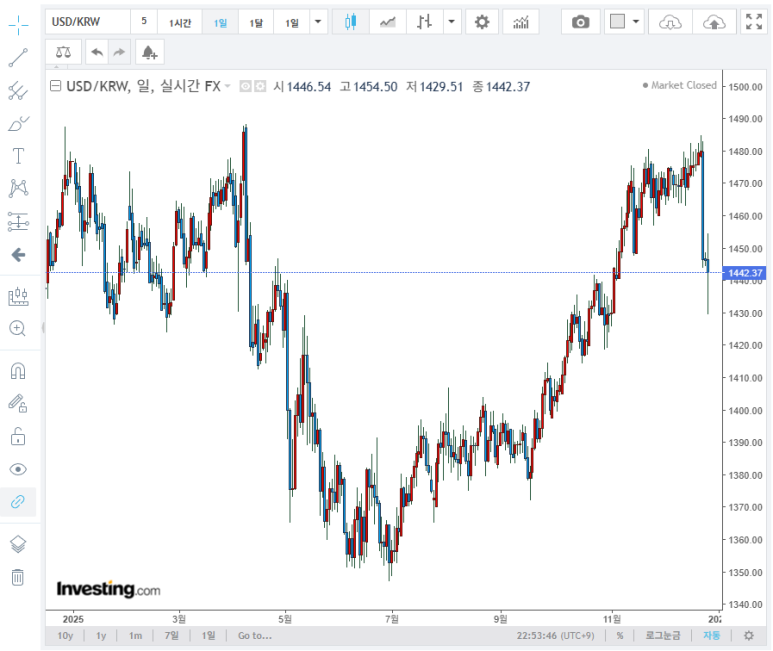Switch to the 1시간 interval
This screenshot has width=773, height=651.
180,22
